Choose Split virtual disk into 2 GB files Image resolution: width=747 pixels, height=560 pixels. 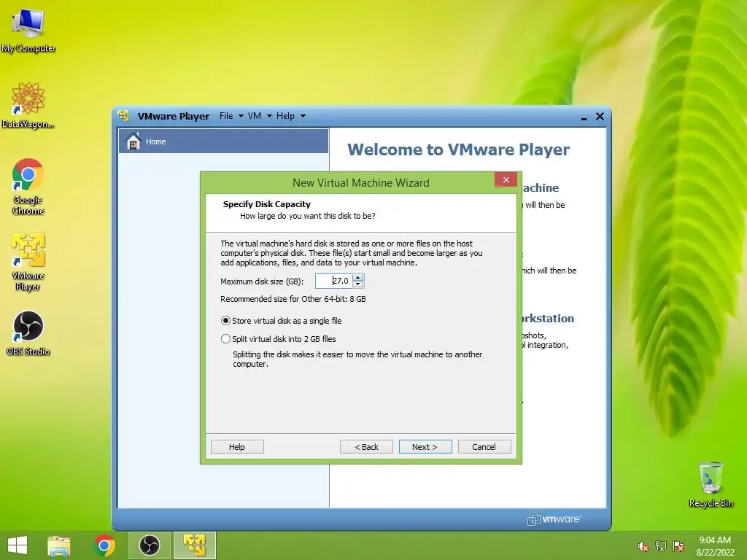[x=225, y=338]
